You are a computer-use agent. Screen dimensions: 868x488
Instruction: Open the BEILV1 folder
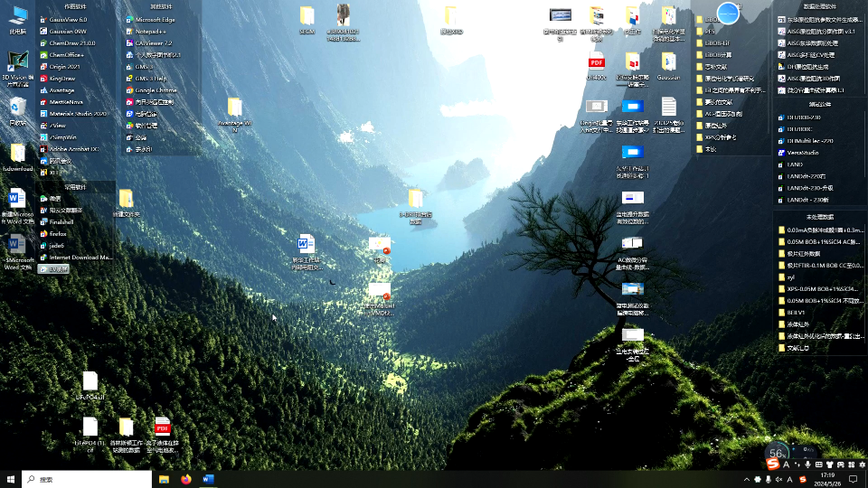(x=792, y=313)
